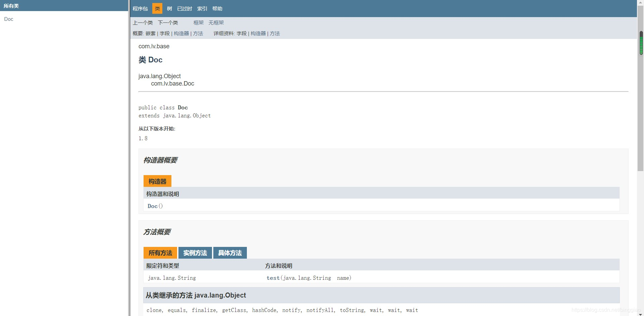Click the com.lv.base package name
Image resolution: width=644 pixels, height=316 pixels.
pos(154,46)
